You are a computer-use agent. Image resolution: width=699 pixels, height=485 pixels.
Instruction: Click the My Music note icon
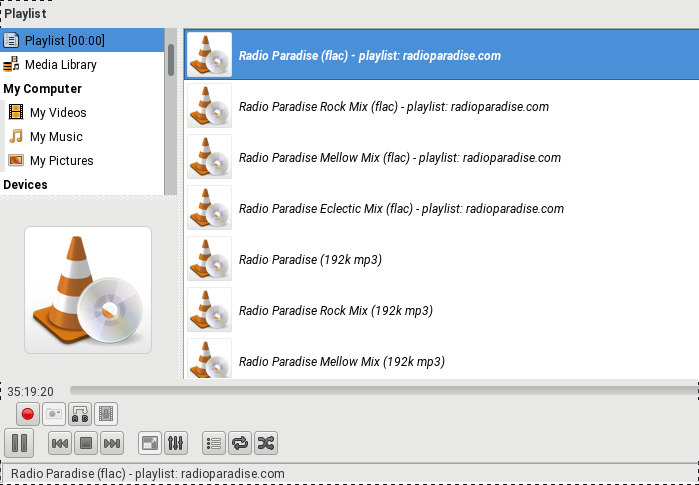pos(16,136)
